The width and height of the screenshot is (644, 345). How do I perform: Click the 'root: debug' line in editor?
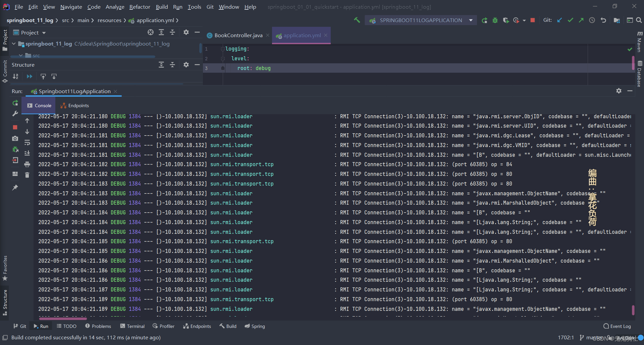254,68
